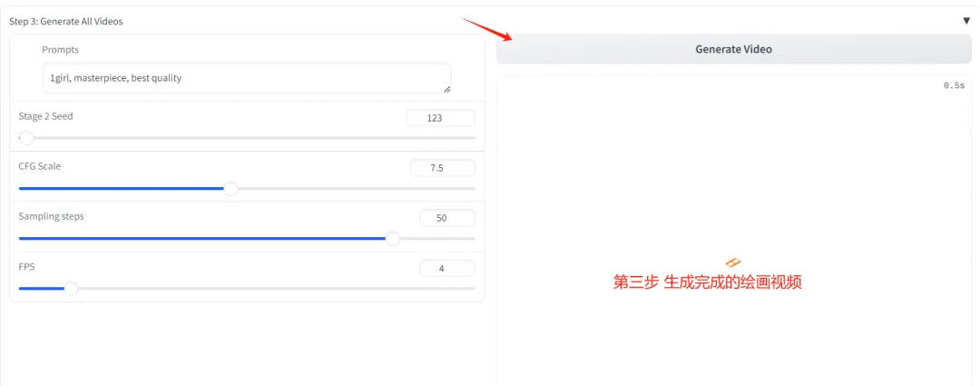Click the FPS value input box

pyautogui.click(x=446, y=268)
